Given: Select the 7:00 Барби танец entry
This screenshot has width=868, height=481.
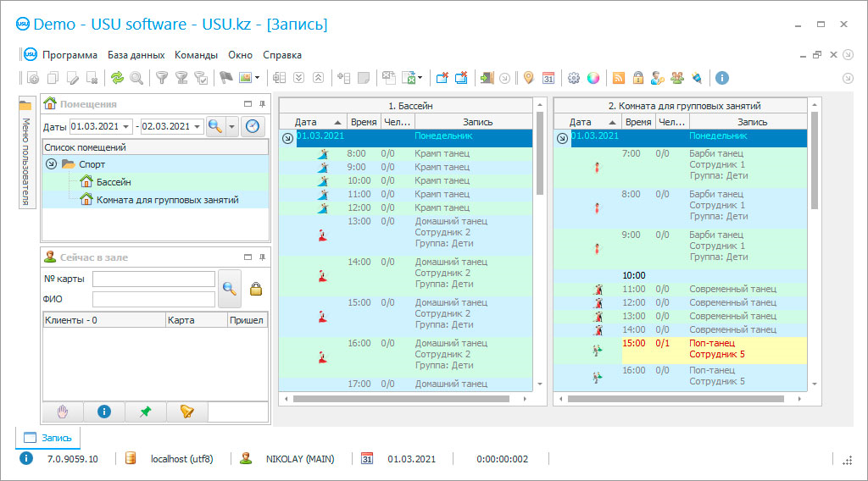Looking at the screenshot, I should point(681,167).
